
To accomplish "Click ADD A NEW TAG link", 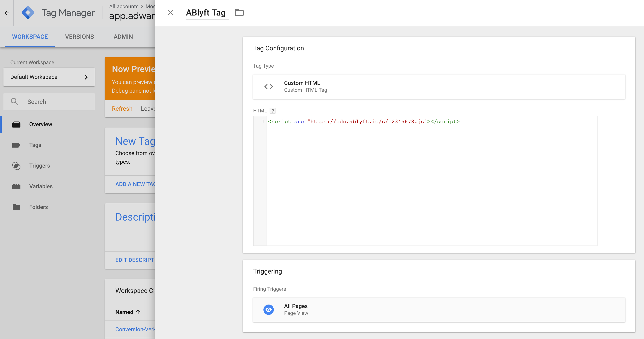I will pos(135,184).
